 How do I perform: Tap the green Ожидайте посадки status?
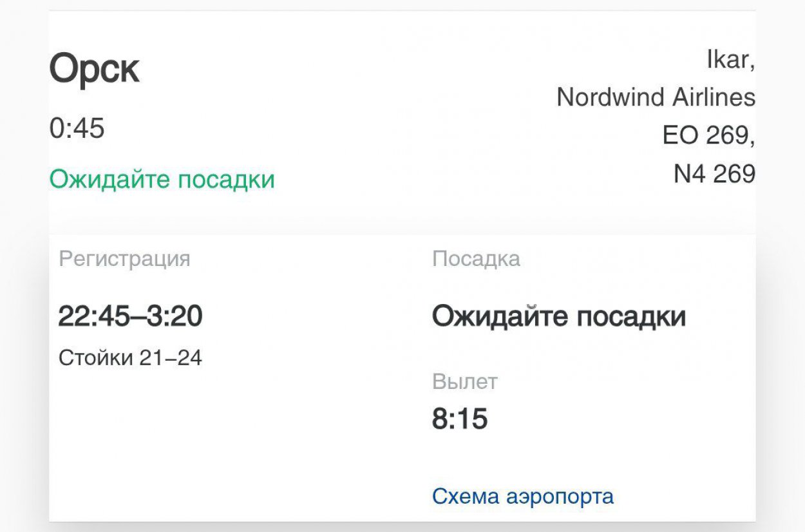162,179
